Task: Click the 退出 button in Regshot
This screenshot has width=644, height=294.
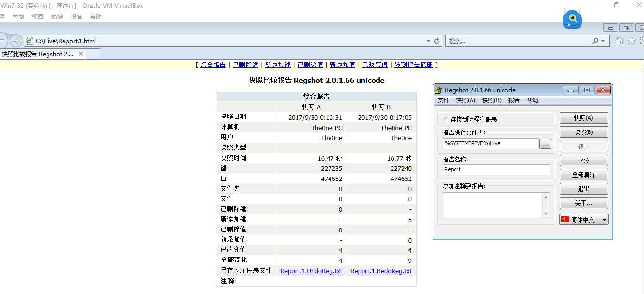Action: (x=583, y=189)
